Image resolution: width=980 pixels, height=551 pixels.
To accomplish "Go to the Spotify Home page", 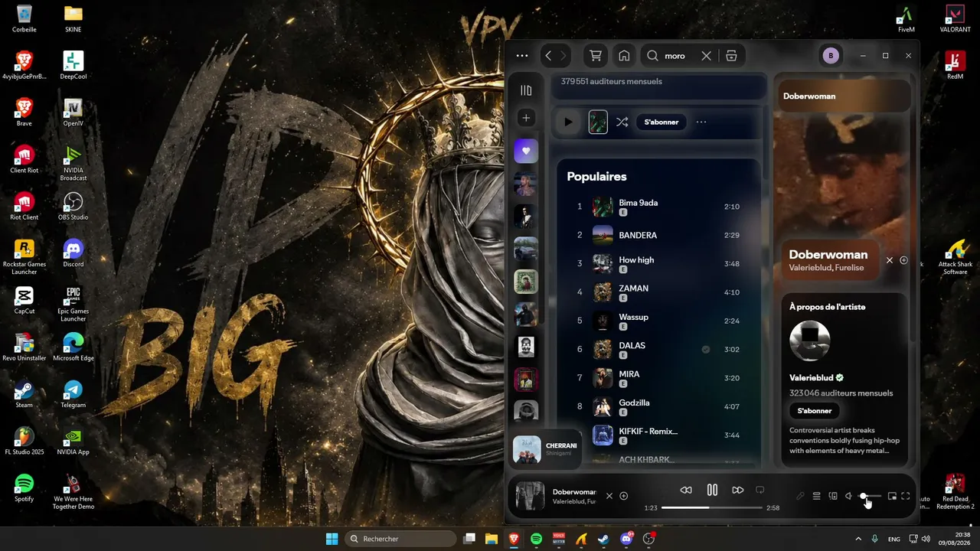I will (x=624, y=56).
